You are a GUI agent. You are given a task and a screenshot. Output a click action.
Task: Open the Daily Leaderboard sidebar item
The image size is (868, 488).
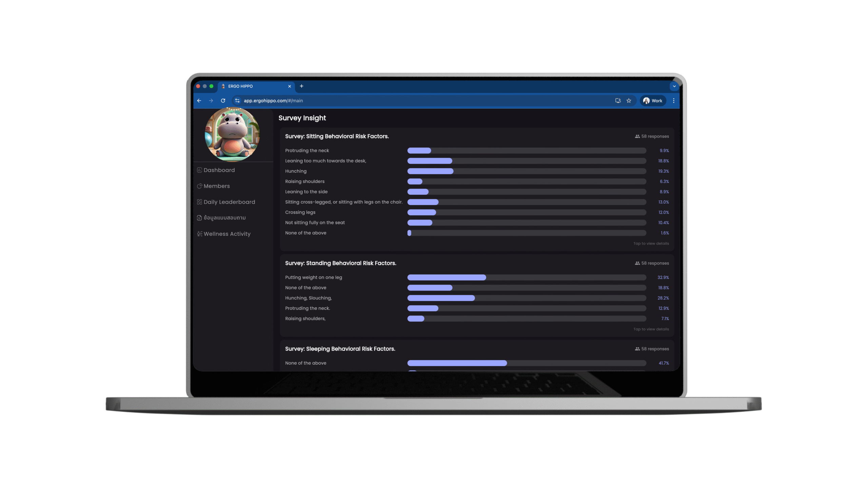point(226,202)
